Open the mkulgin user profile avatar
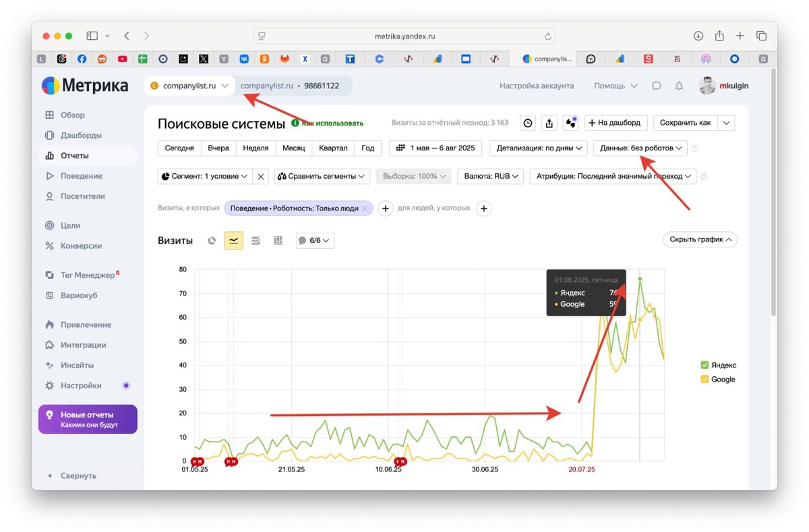Screen dimensions: 809x532 [707, 86]
